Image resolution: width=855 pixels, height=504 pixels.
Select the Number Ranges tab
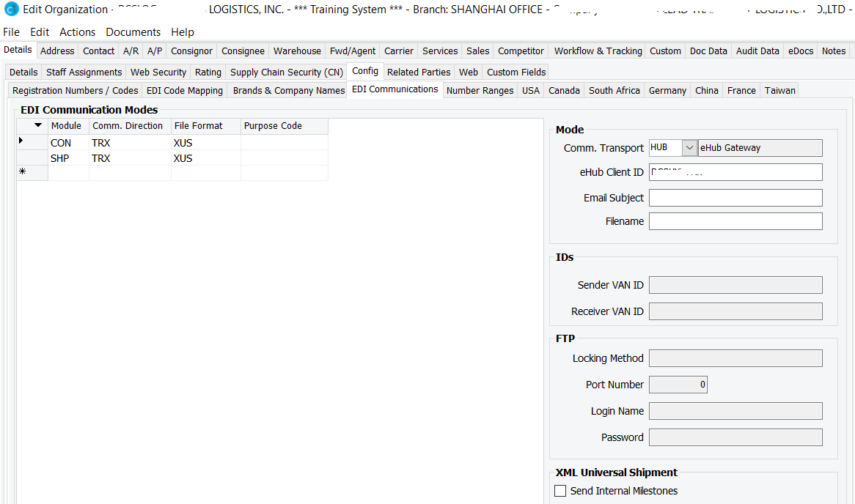point(480,90)
